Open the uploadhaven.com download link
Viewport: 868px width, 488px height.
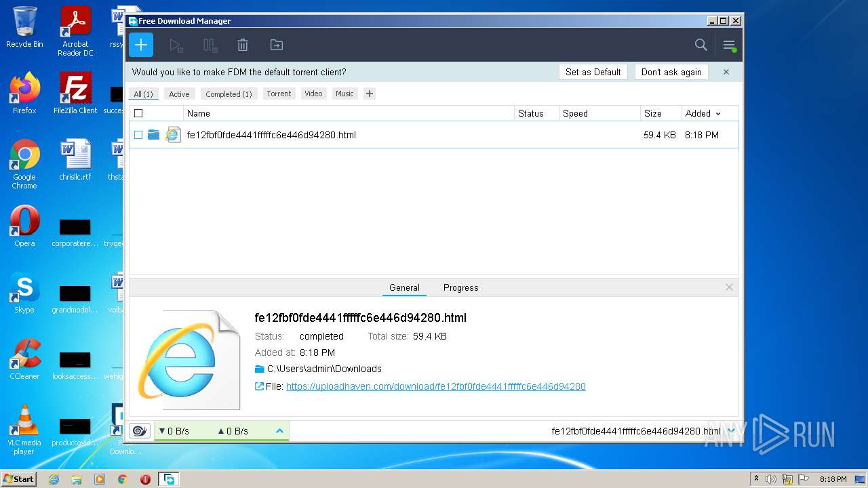coord(436,386)
